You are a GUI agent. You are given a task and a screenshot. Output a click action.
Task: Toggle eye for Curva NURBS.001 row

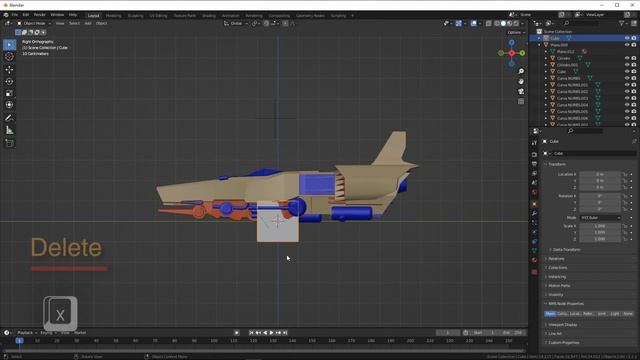click(627, 85)
